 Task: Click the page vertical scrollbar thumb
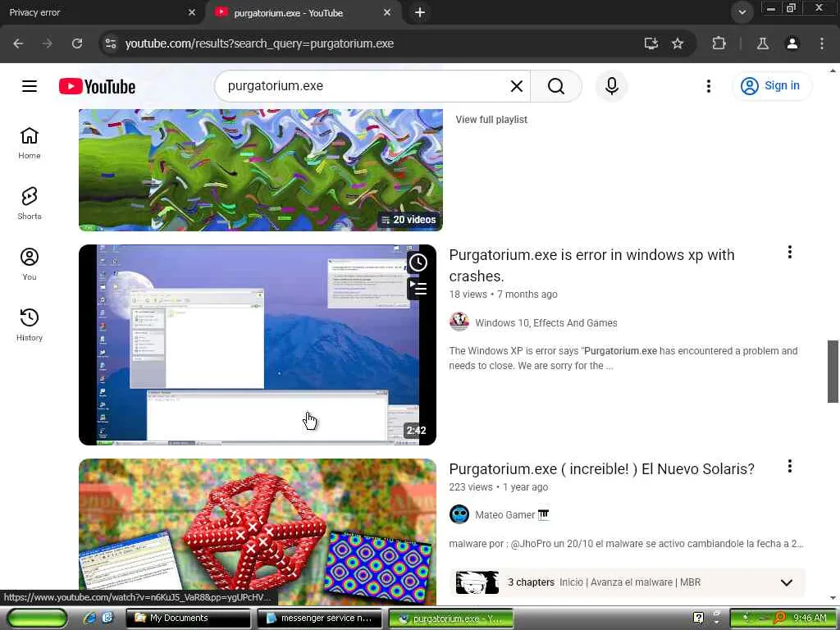833,372
